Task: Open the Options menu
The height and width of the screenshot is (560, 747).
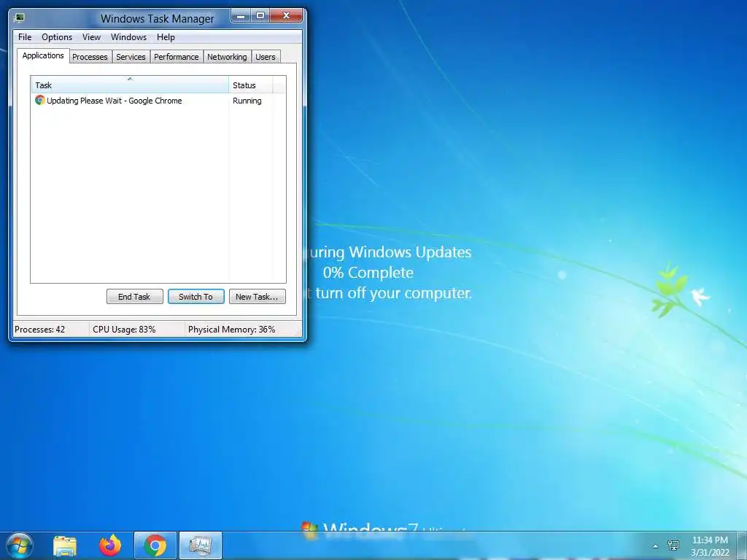Action: coord(57,37)
